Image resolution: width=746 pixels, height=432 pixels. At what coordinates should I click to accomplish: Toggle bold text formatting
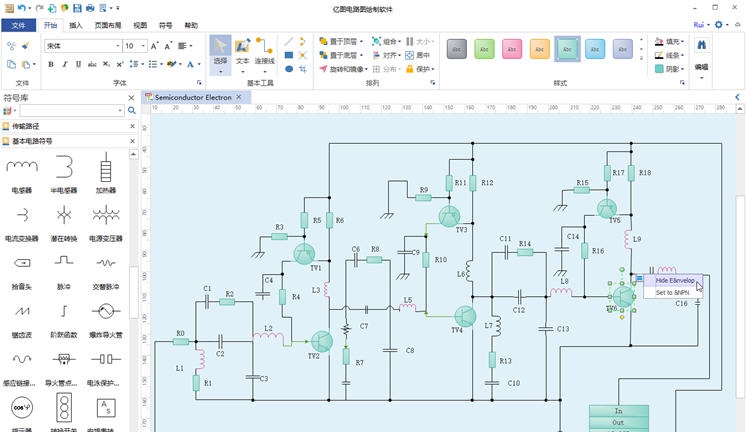(x=51, y=64)
